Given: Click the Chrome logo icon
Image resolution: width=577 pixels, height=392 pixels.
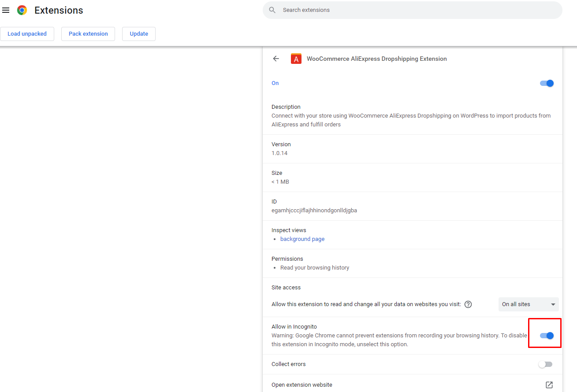Looking at the screenshot, I should click(22, 10).
